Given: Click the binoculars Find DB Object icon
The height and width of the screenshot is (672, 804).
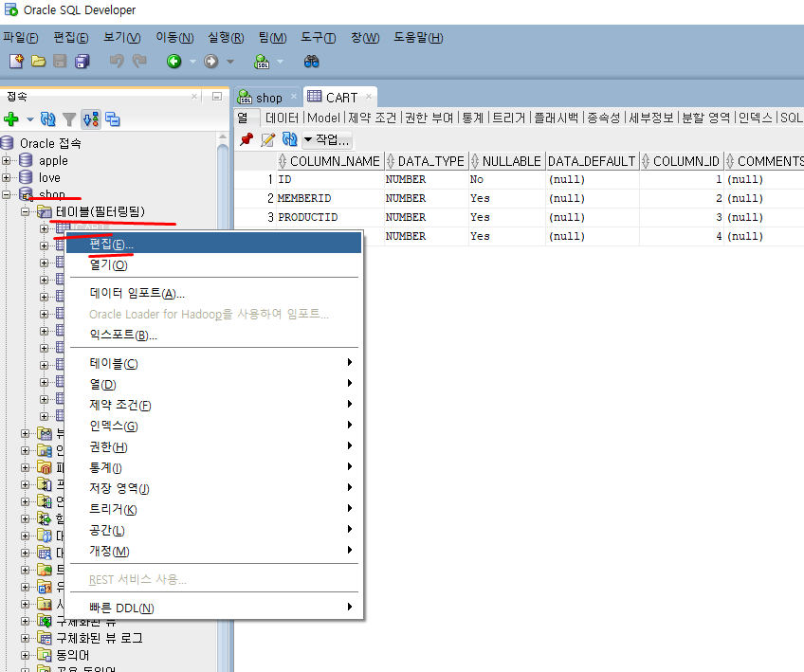Looking at the screenshot, I should 311,62.
